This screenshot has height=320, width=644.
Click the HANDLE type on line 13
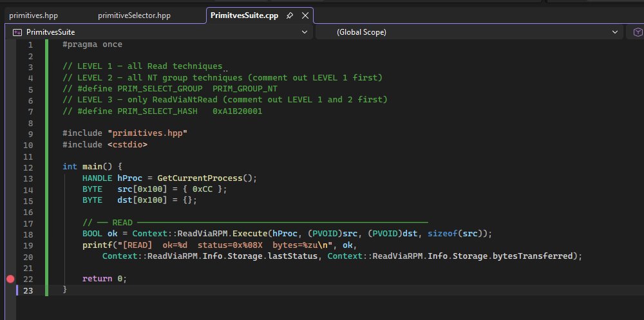(97, 178)
